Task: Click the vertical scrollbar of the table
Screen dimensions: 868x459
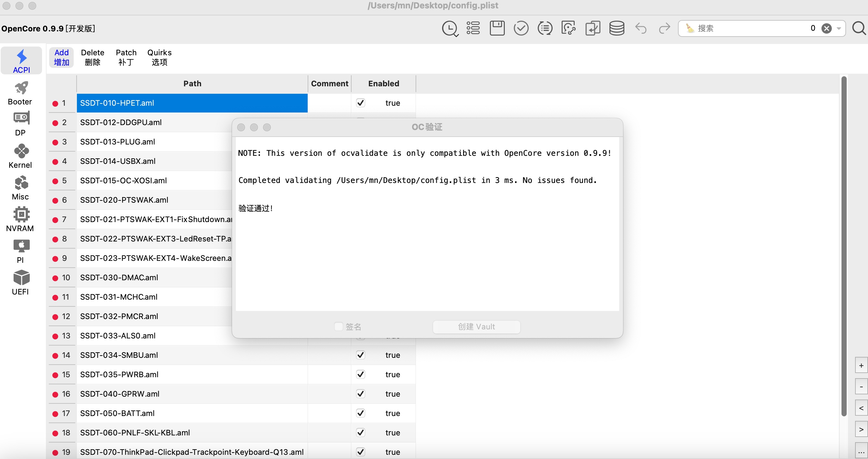Action: 844,246
